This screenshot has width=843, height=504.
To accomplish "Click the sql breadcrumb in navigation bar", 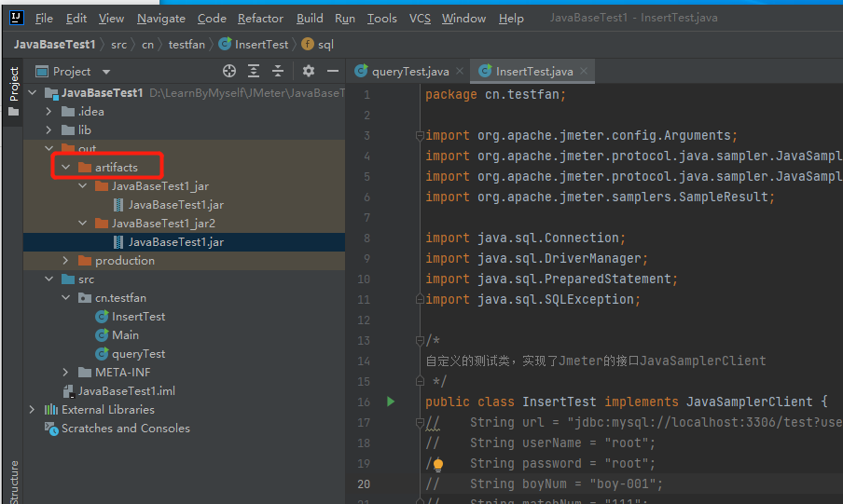I will 325,44.
